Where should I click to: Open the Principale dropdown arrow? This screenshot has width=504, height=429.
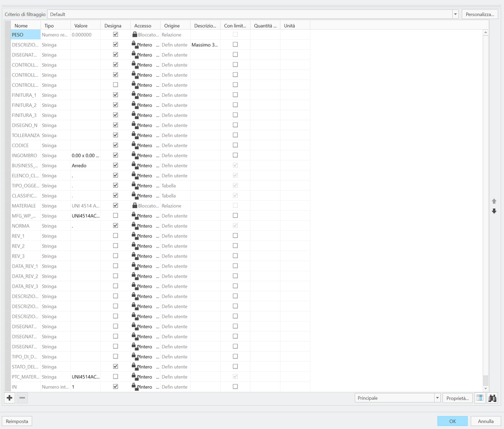point(437,398)
